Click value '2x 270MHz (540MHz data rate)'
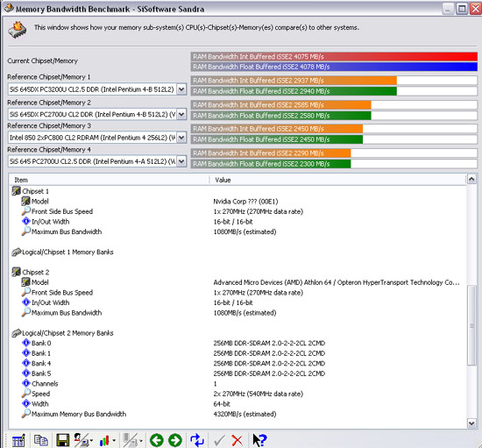 (259, 394)
